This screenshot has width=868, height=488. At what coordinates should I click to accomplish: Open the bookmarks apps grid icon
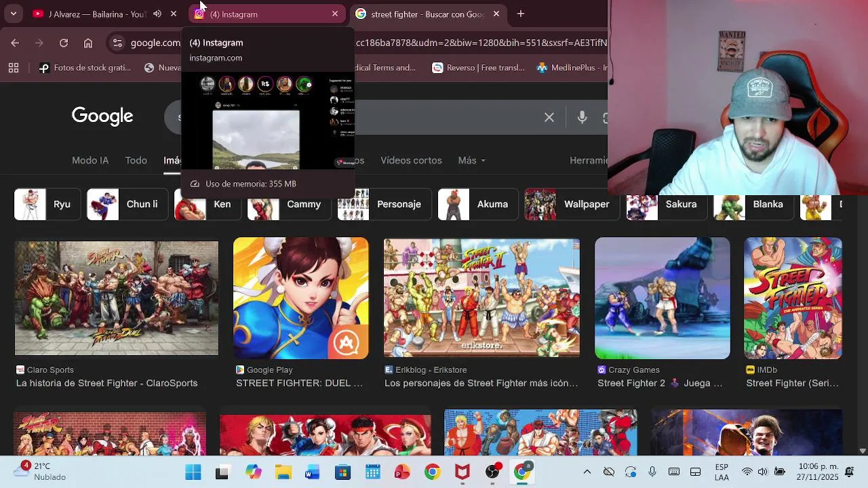[x=14, y=68]
